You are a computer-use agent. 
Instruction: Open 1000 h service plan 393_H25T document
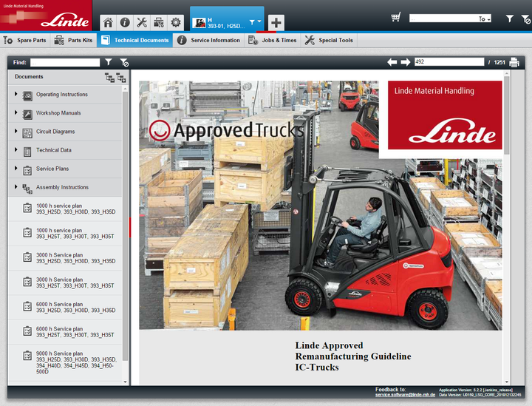(65, 233)
